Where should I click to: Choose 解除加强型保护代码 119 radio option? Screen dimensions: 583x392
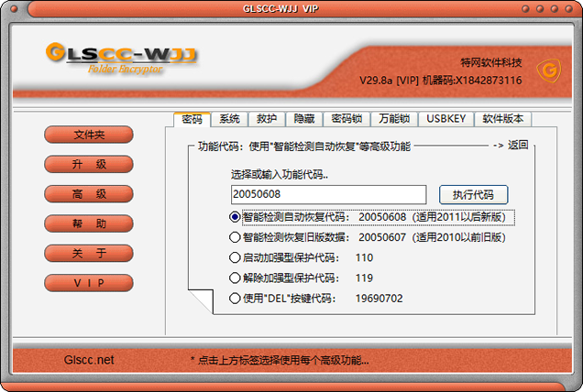point(302,278)
